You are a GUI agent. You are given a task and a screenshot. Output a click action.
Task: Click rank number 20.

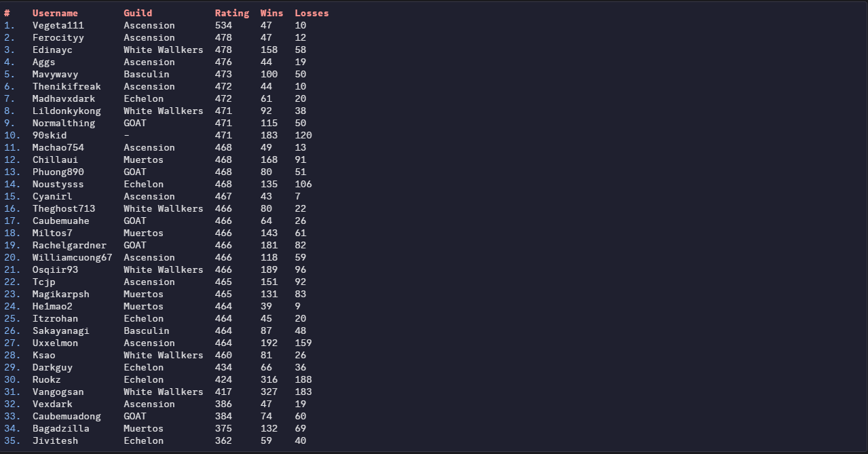click(x=12, y=257)
